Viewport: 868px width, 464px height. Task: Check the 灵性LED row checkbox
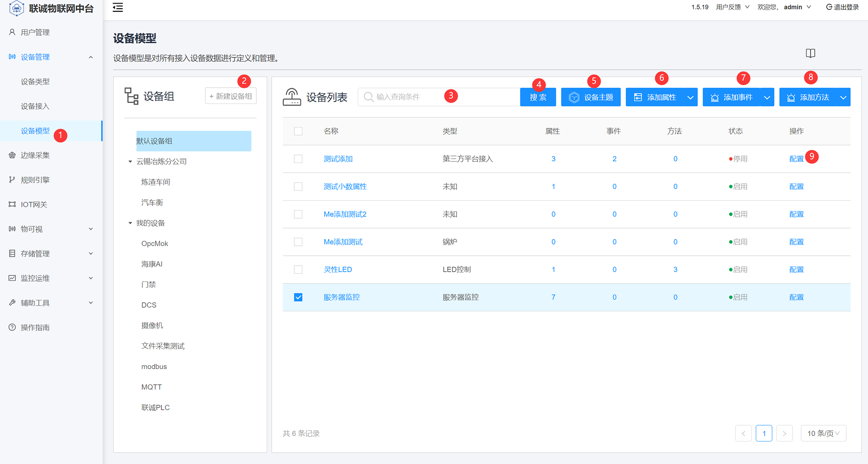point(298,269)
